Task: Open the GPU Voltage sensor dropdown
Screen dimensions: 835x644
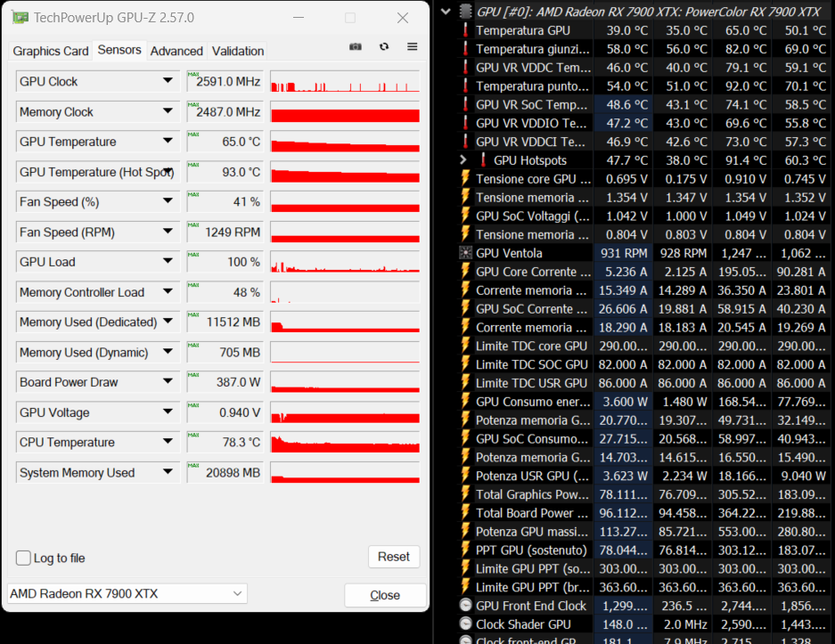Action: point(168,412)
